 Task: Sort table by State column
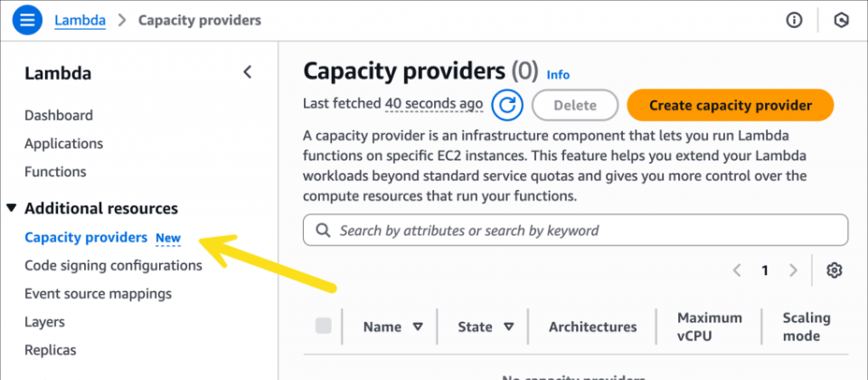(508, 327)
